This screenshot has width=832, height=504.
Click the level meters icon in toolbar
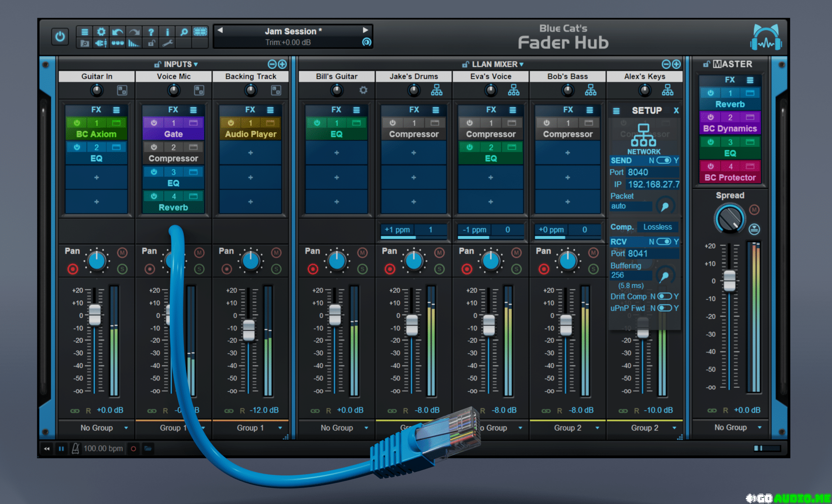coord(134,43)
